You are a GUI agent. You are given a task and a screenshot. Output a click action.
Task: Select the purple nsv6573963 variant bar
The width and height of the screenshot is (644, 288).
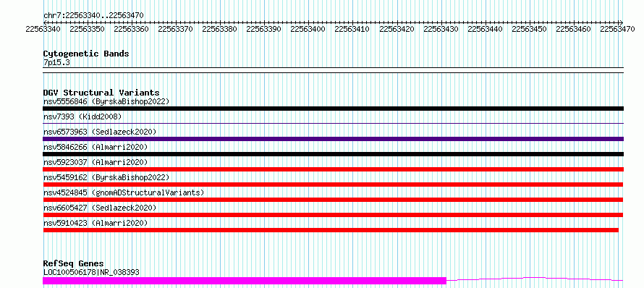[x=333, y=139]
